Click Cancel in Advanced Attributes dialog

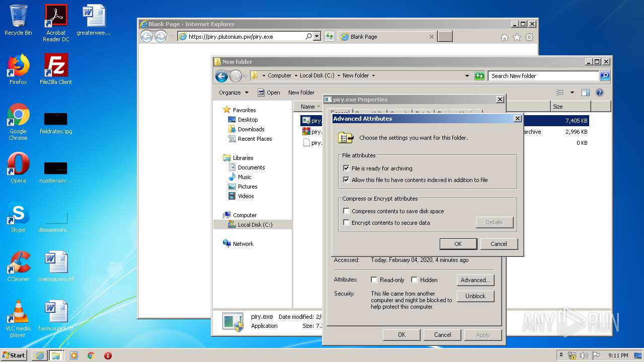499,244
